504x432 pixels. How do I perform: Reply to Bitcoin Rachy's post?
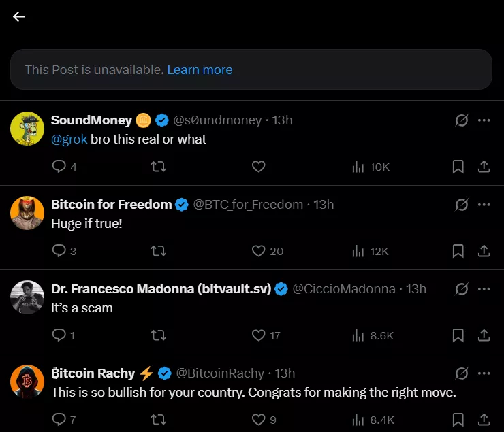(59, 419)
